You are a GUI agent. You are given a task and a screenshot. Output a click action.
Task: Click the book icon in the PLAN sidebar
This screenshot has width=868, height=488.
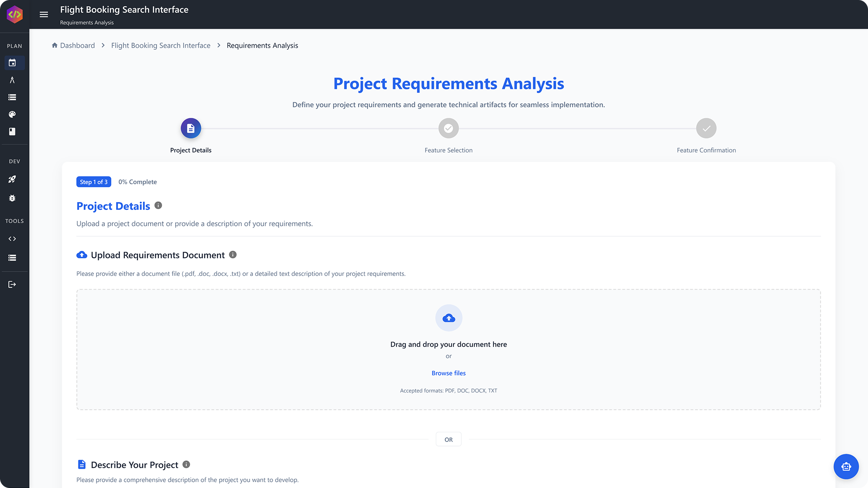pyautogui.click(x=12, y=132)
